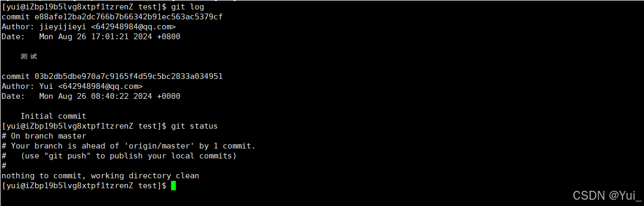Viewport: 644px width, 206px height.
Task: Click the Initial commit message text
Action: 53,116
